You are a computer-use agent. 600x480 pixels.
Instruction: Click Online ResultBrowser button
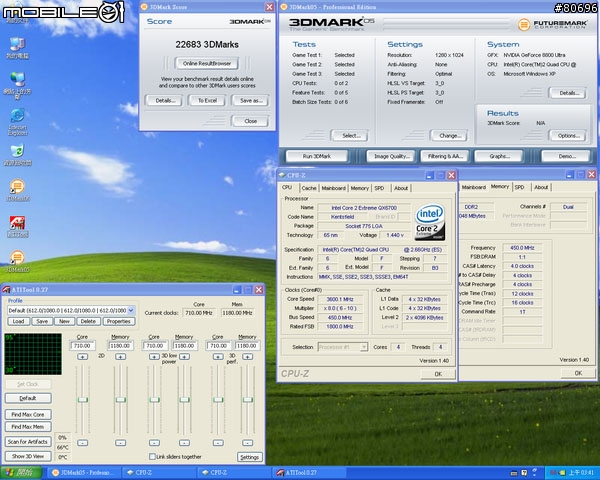(x=207, y=64)
